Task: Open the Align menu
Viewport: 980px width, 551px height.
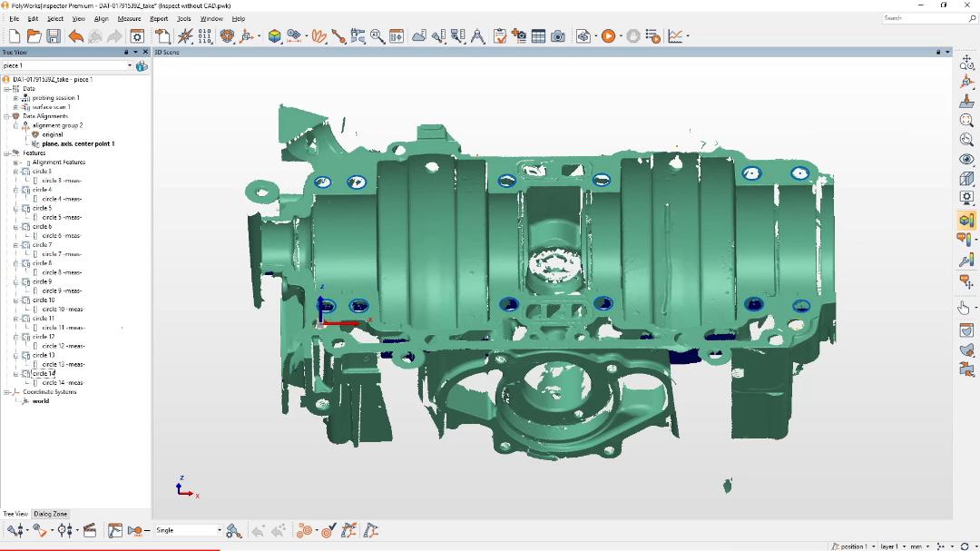Action: (x=102, y=19)
